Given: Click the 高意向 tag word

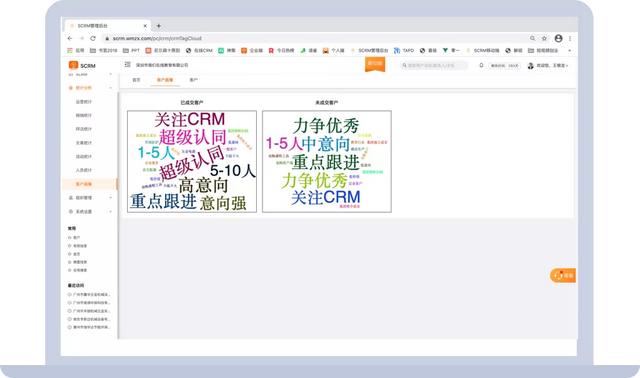Looking at the screenshot, I should (x=203, y=185).
